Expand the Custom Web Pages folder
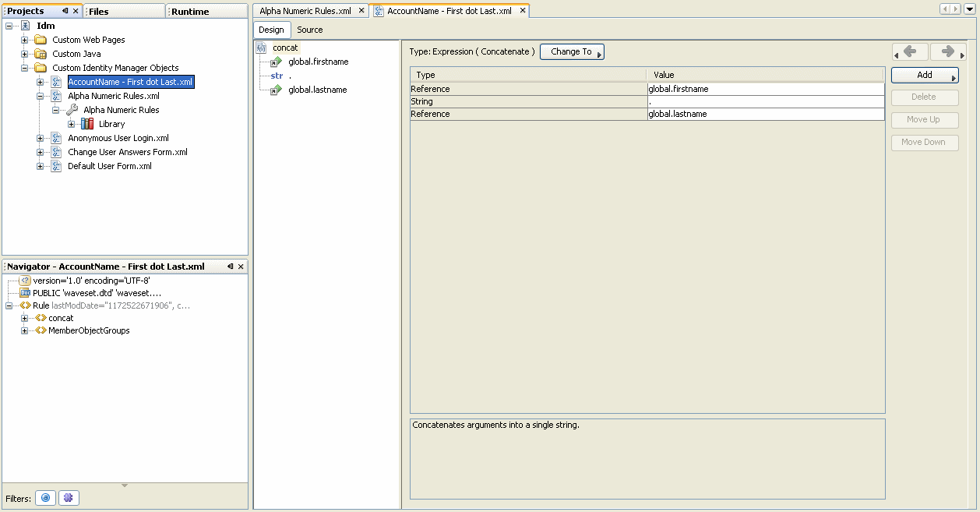This screenshot has width=980, height=512. coord(25,40)
